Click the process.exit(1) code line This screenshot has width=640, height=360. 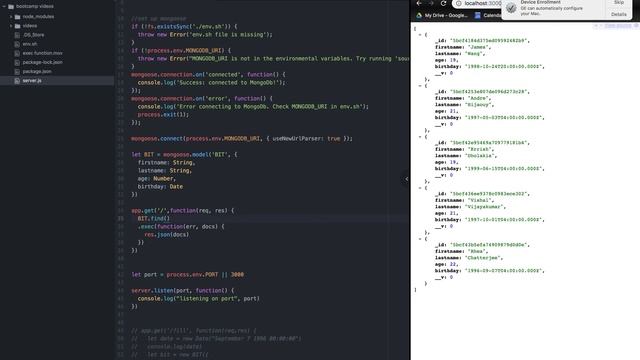click(x=163, y=115)
